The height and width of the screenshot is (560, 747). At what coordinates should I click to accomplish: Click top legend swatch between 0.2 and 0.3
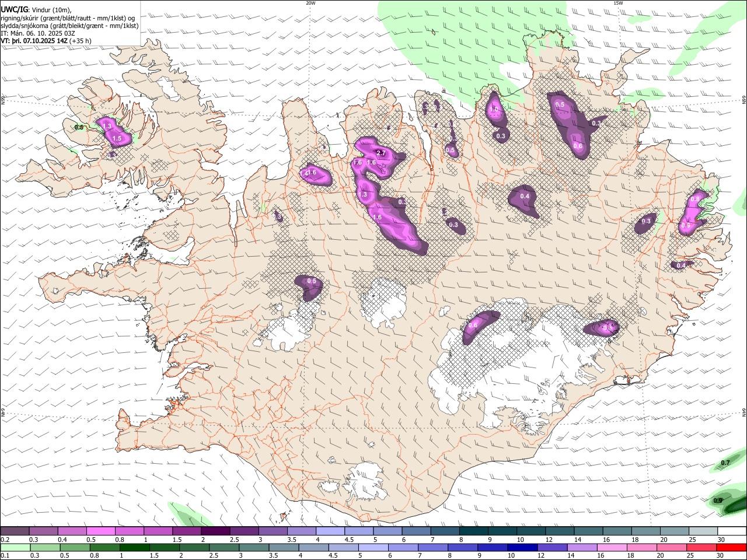click(15, 531)
